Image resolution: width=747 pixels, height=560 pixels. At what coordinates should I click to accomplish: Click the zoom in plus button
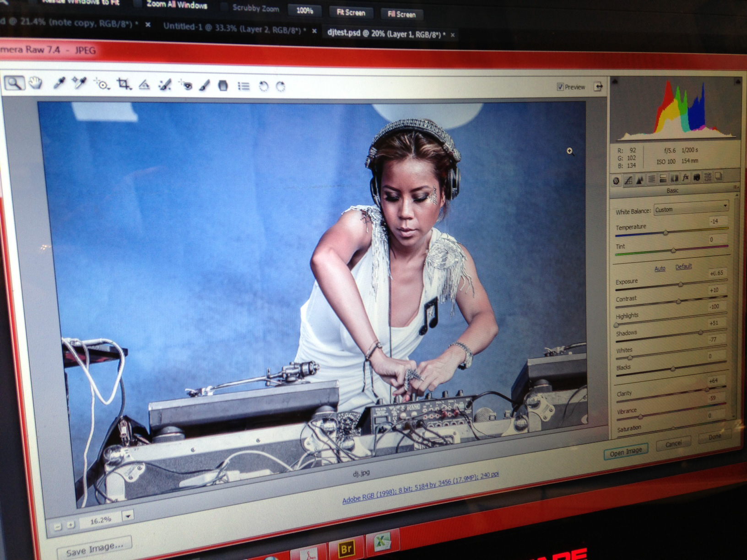pos(70,525)
